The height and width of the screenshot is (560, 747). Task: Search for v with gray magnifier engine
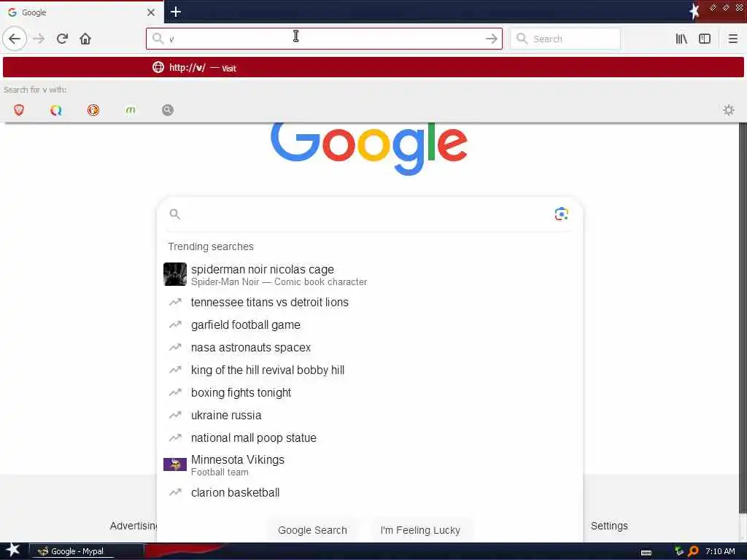pyautogui.click(x=168, y=110)
